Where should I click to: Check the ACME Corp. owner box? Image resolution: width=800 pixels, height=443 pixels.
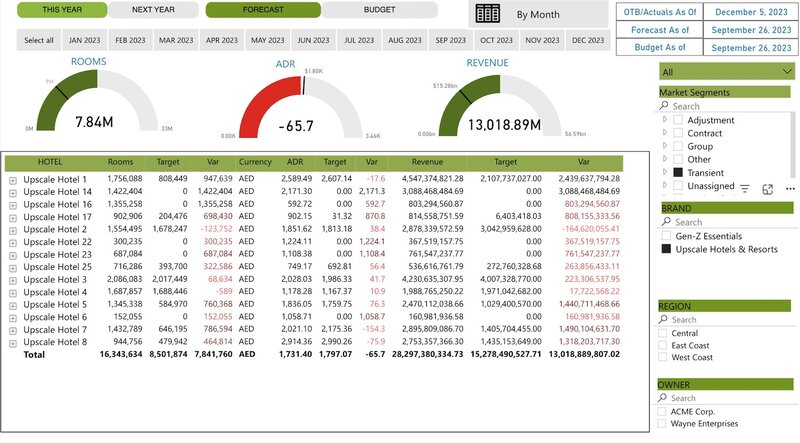(662, 411)
